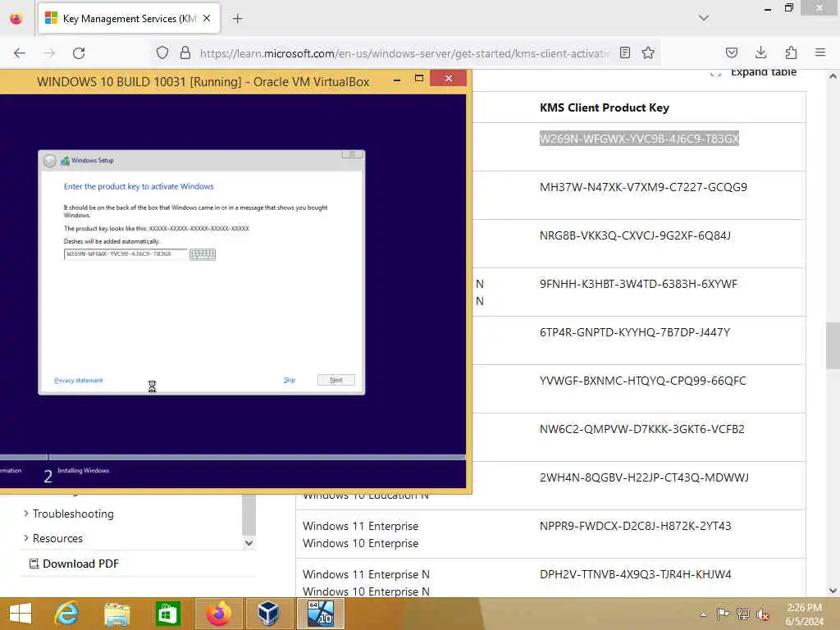
Task: Click key 6TP4R-GNPTD-KYYHQ-7B7DP-J447Y
Action: (x=635, y=332)
